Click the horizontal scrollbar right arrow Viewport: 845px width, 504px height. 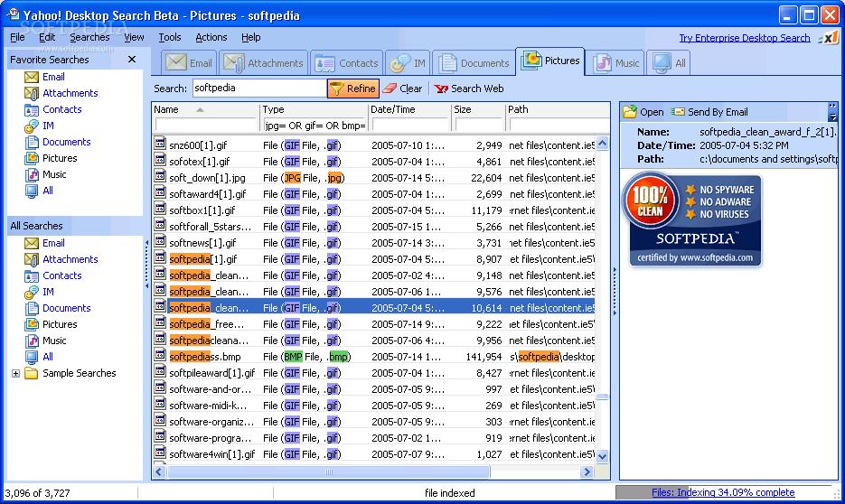point(587,471)
